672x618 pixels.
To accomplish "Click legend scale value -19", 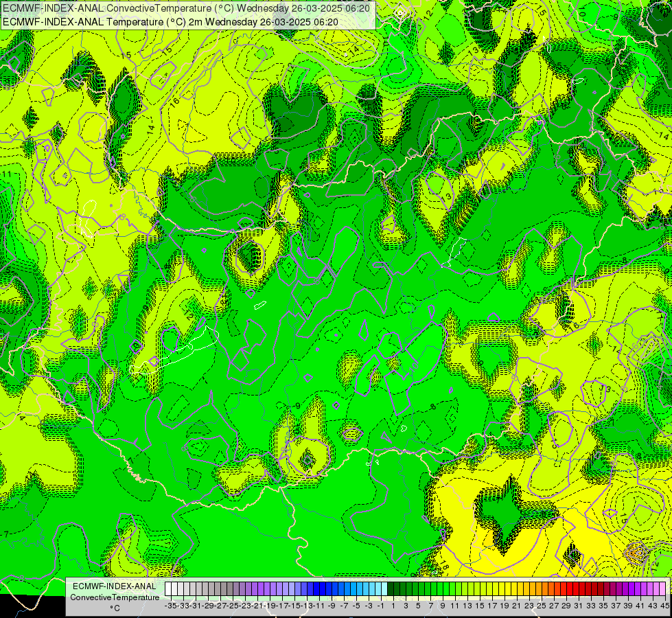I will point(270,606).
